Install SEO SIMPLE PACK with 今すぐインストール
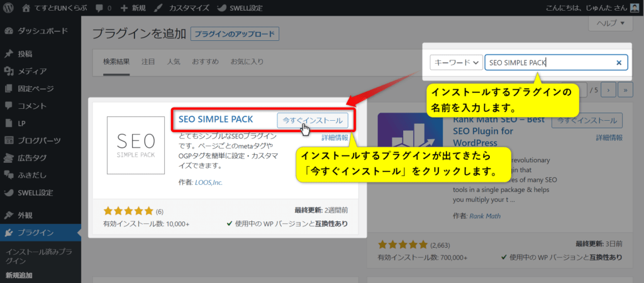The width and height of the screenshot is (644, 283). (x=313, y=120)
